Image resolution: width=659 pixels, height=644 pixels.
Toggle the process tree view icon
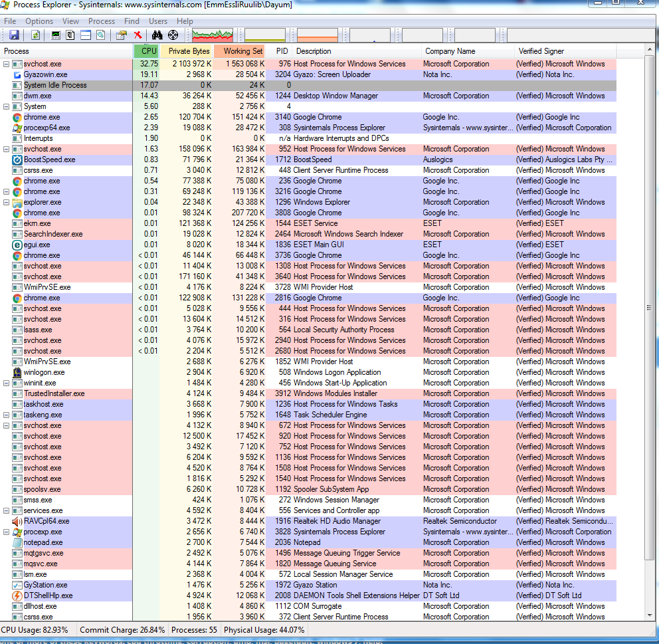point(70,35)
